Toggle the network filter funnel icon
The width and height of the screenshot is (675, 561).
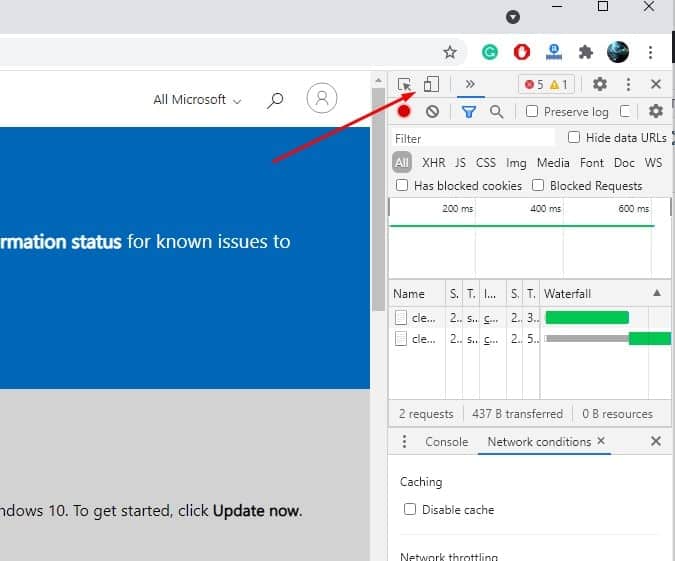click(x=469, y=112)
